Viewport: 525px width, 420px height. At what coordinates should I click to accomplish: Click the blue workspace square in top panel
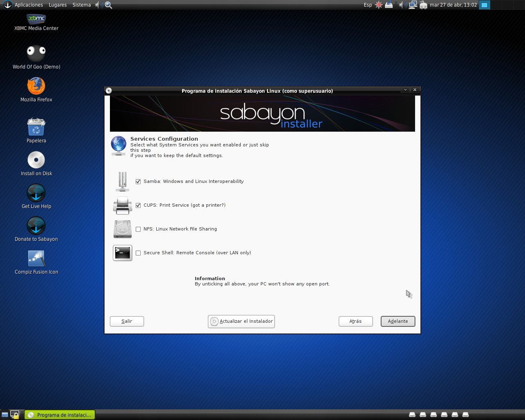coord(484,5)
